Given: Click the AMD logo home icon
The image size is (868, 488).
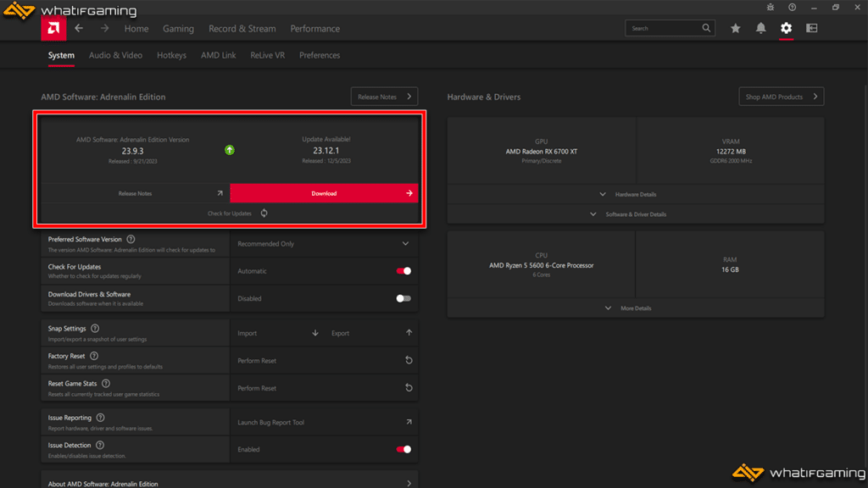Looking at the screenshot, I should pyautogui.click(x=53, y=29).
